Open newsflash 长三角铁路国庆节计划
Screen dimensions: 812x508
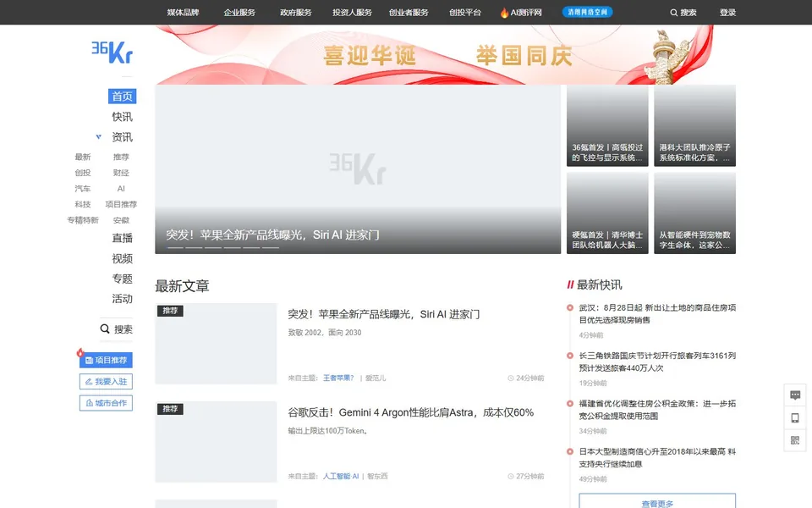pos(657,362)
